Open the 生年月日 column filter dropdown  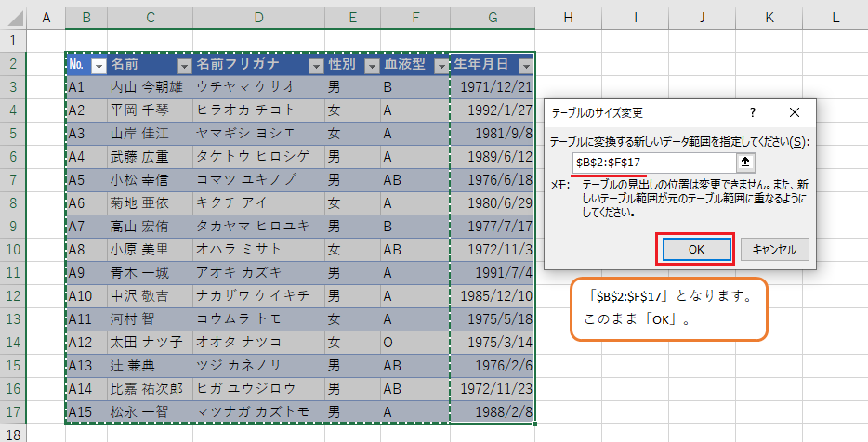click(x=526, y=66)
